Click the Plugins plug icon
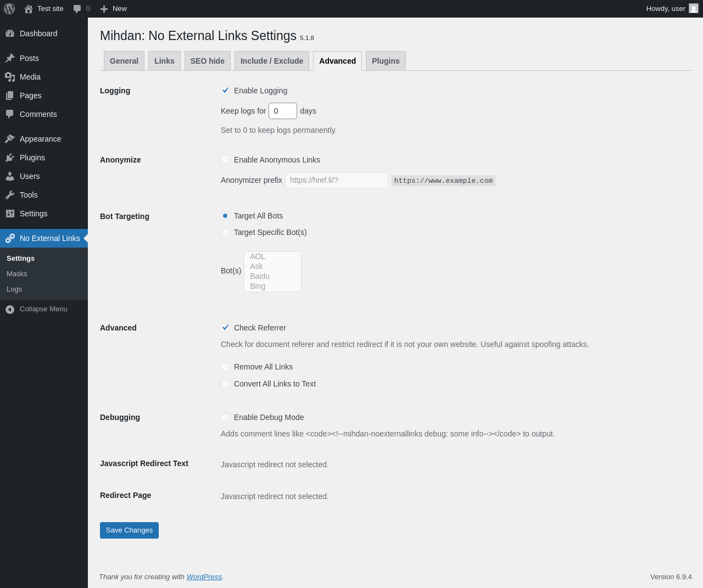703x588 pixels. pos(10,158)
